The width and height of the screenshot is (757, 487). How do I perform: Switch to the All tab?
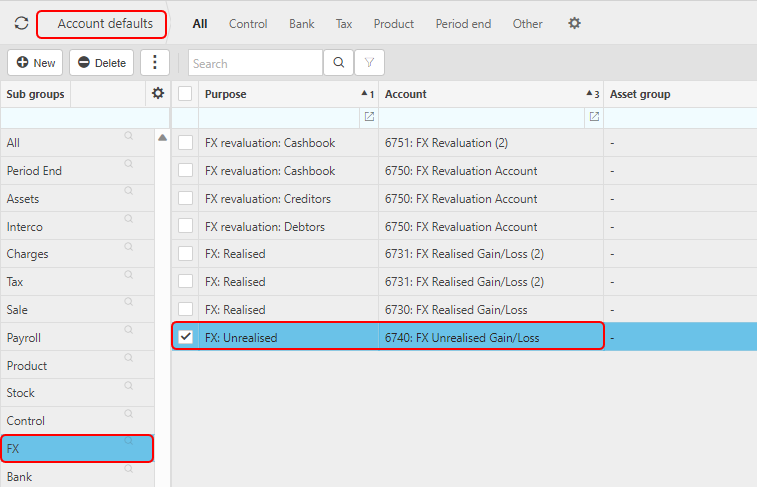(x=200, y=24)
